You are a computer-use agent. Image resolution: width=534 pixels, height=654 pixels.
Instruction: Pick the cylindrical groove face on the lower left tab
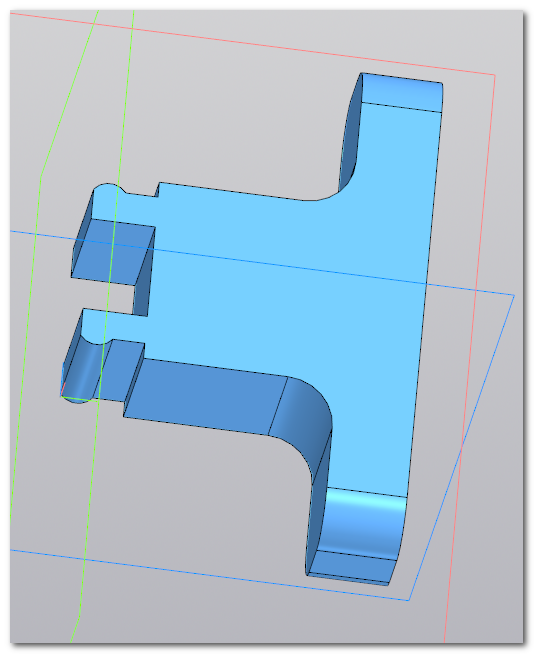(x=83, y=367)
